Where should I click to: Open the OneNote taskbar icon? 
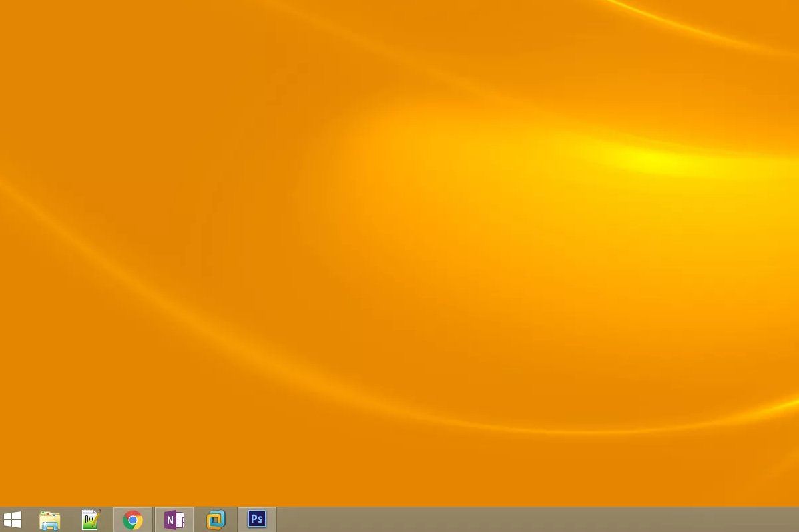[174, 519]
